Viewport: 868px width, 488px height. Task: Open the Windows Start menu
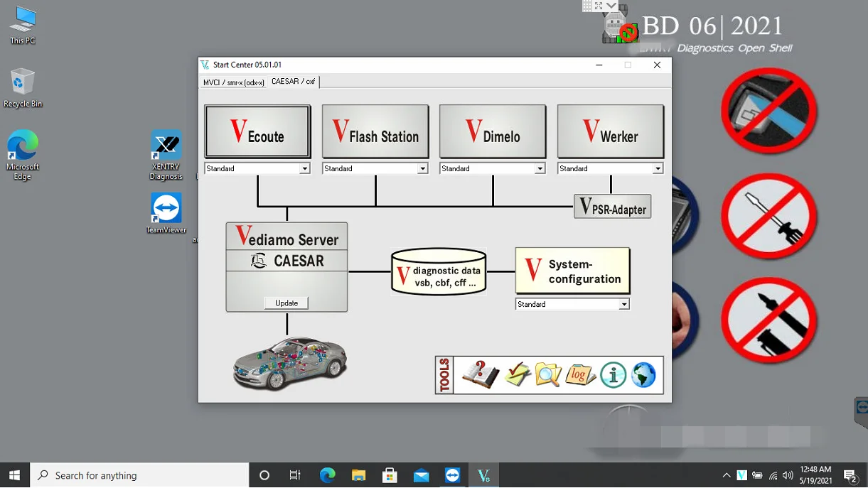point(14,475)
